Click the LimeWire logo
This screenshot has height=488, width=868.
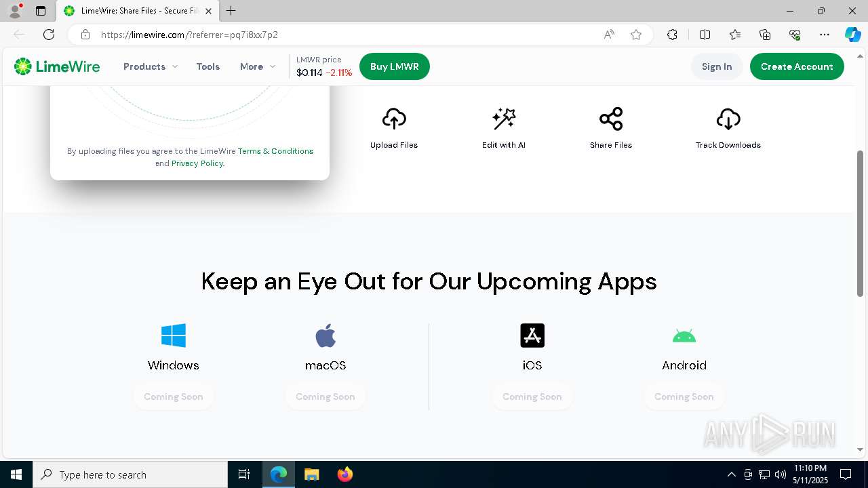click(x=57, y=66)
